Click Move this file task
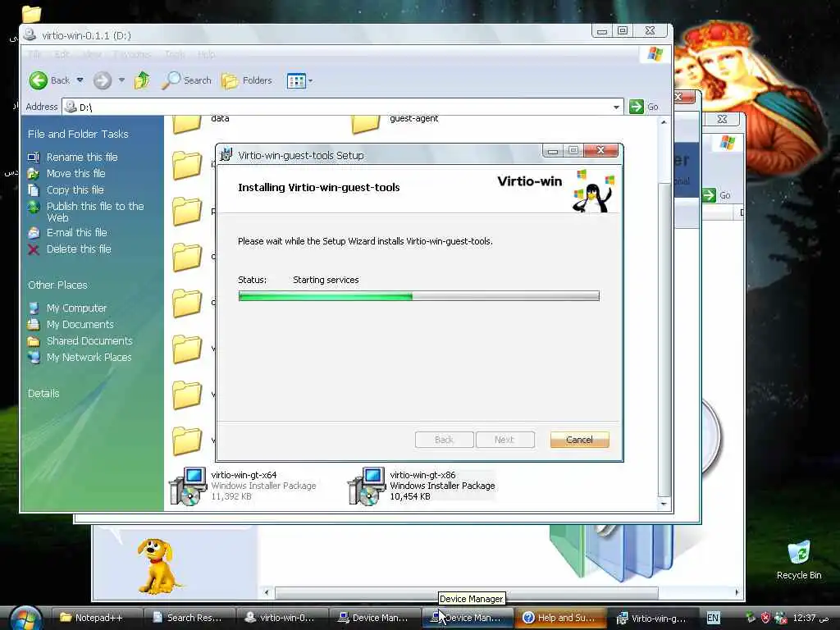 click(76, 174)
